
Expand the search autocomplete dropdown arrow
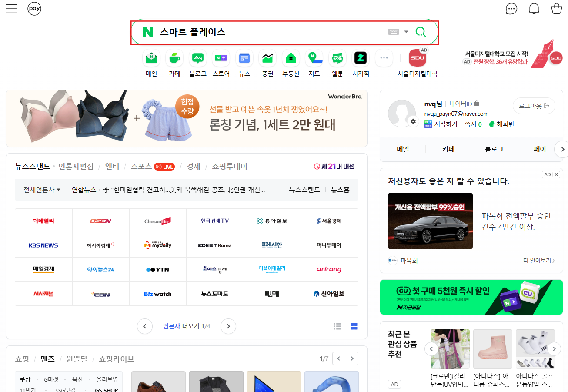coord(406,32)
